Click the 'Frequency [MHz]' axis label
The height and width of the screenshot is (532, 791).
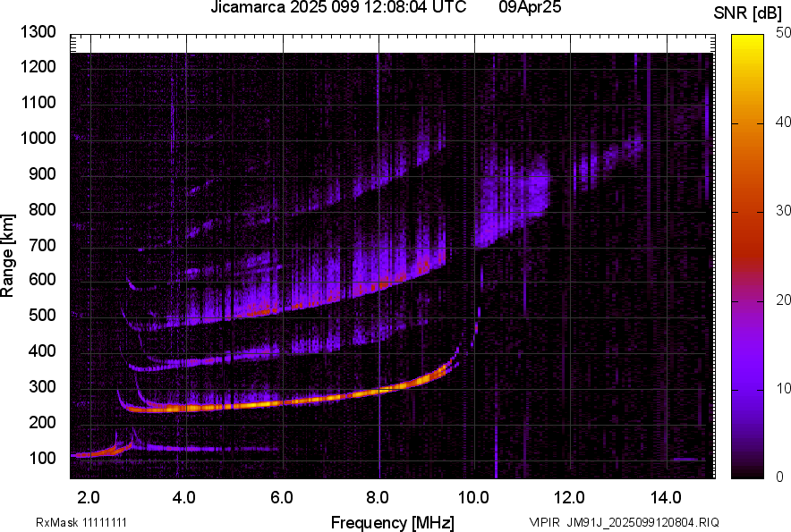[393, 522]
